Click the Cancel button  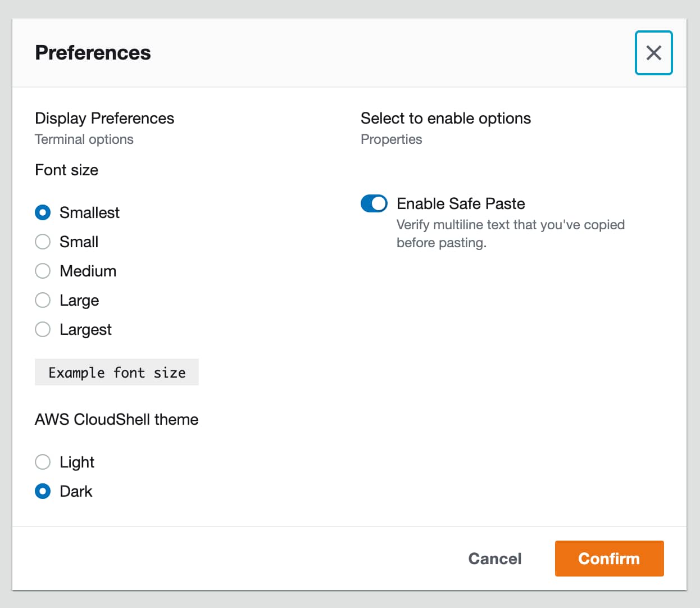click(495, 559)
